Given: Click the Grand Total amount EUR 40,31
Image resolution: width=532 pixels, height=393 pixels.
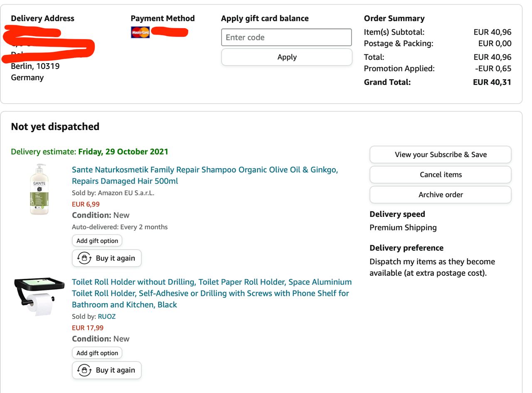Looking at the screenshot, I should [x=492, y=82].
